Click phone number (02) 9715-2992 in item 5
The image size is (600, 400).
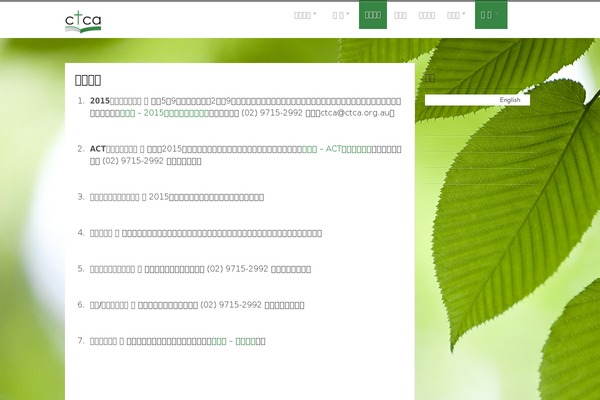pos(237,269)
